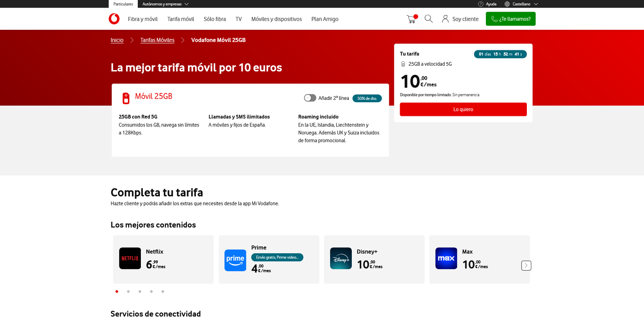Click Los mejores contenidos heading
The width and height of the screenshot is (644, 323).
point(153,225)
